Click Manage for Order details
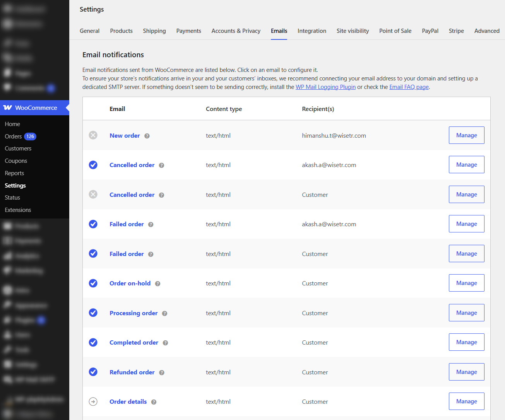 pyautogui.click(x=467, y=401)
